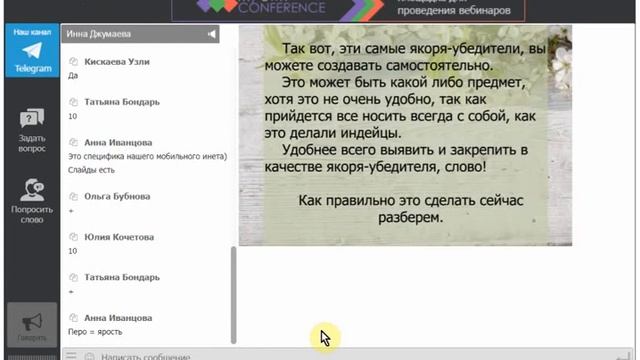This screenshot has height=360, width=640.
Task: Open emoji icon in message field
Action: click(89, 357)
